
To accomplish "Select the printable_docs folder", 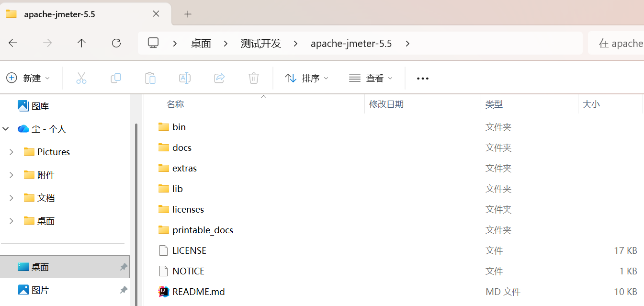I will tap(203, 230).
